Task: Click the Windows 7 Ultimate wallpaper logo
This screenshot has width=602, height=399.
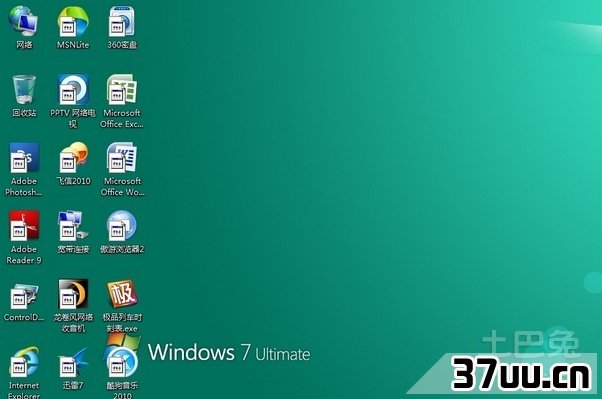Action: (x=229, y=352)
